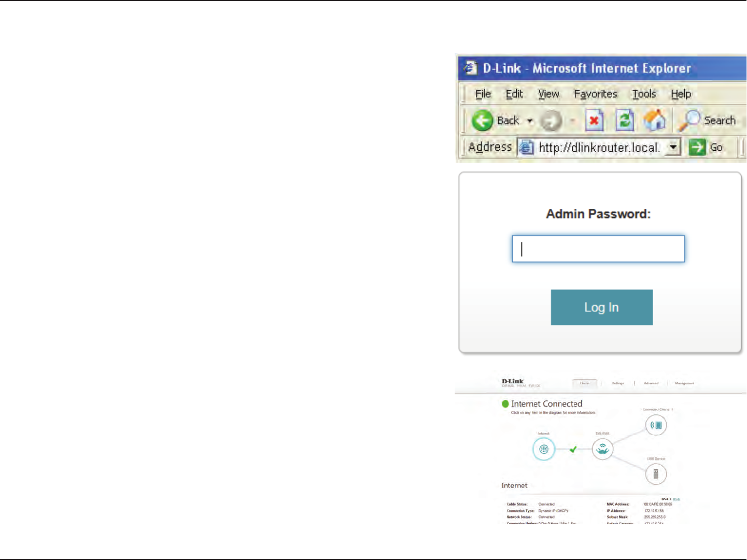Click the Search magnifier toolbar button
Image resolution: width=747 pixels, height=560 pixels.
[x=707, y=120]
